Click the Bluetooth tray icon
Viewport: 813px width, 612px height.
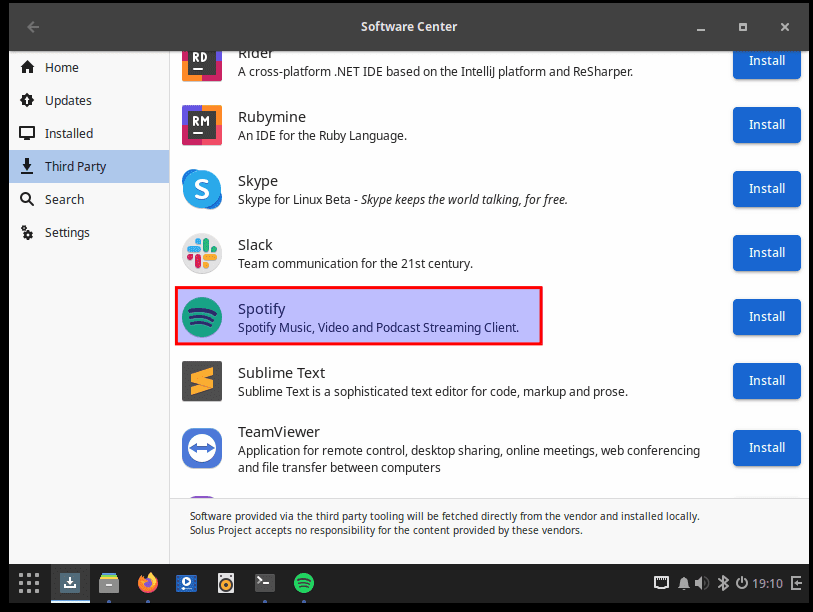pos(723,583)
